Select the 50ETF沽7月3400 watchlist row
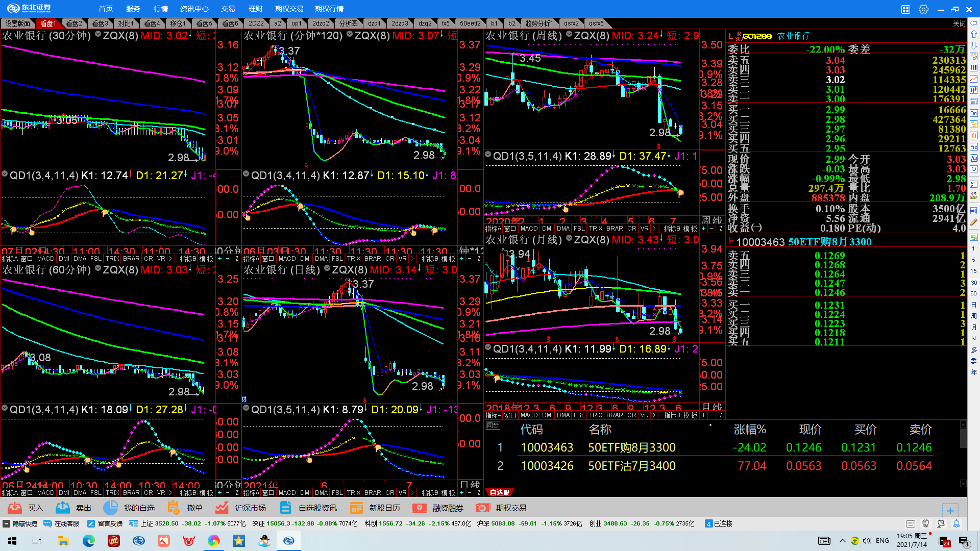Image resolution: width=980 pixels, height=551 pixels. point(631,466)
